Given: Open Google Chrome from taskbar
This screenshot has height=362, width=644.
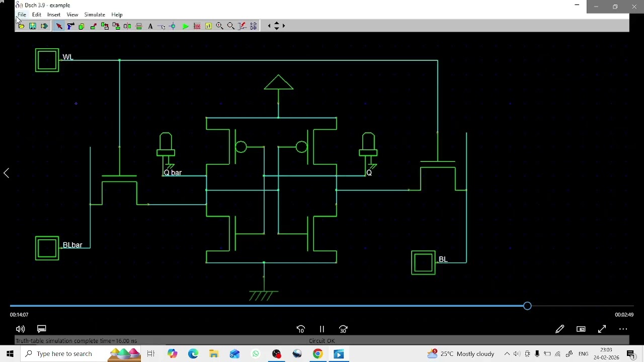Looking at the screenshot, I should [x=317, y=354].
